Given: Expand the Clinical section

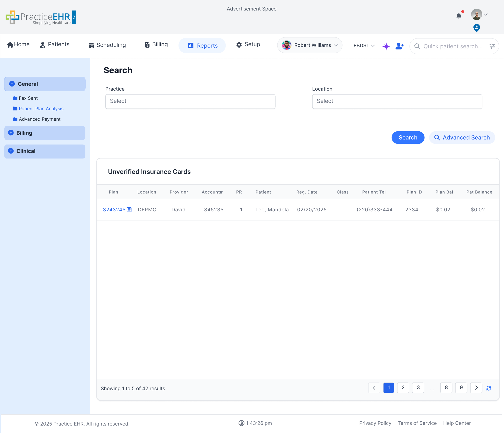Looking at the screenshot, I should point(11,151).
